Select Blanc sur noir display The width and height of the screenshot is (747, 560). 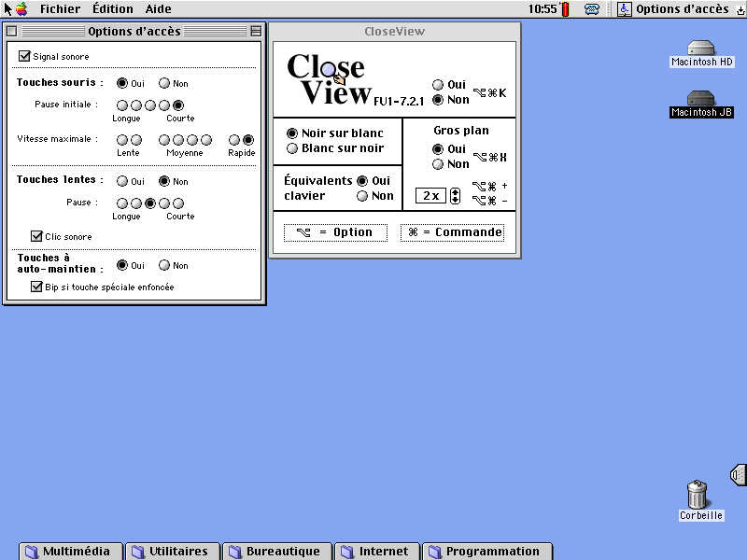[292, 148]
